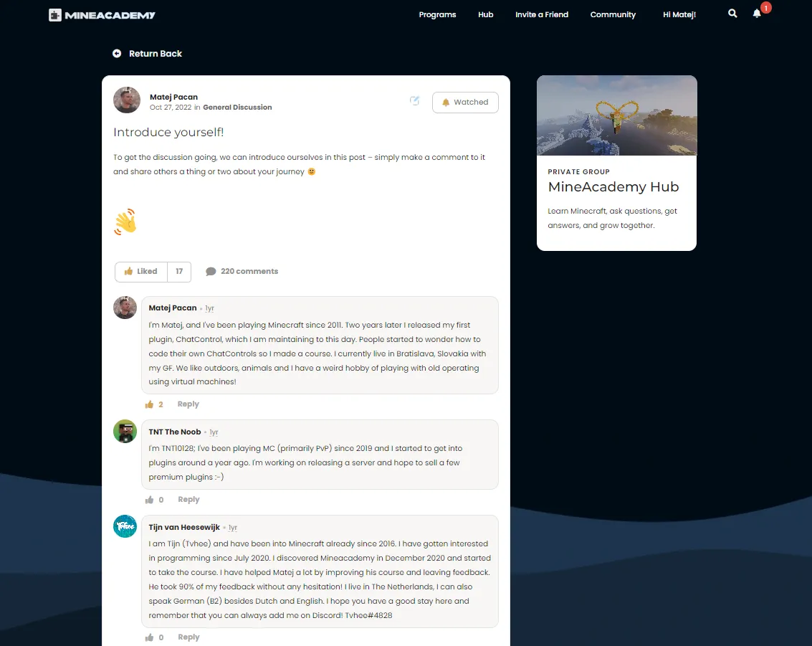
Task: Open the Community menu
Action: pyautogui.click(x=613, y=14)
